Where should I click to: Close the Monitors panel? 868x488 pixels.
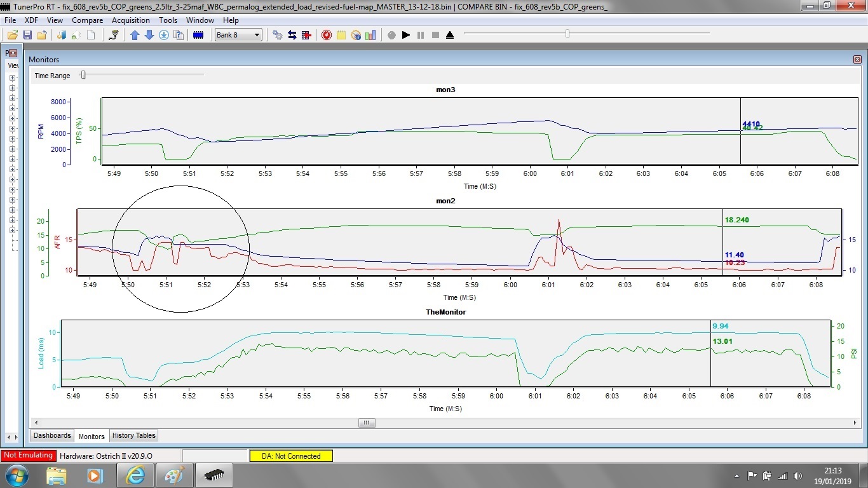tap(857, 59)
